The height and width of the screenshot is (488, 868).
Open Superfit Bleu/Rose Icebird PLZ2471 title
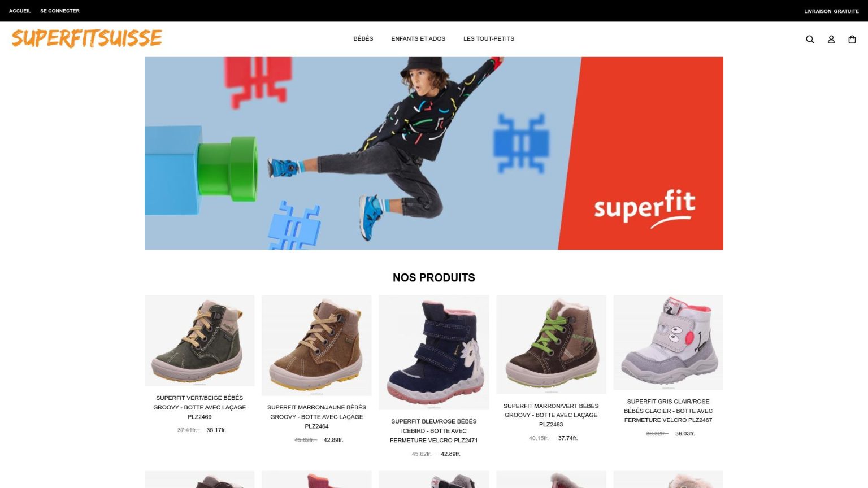pyautogui.click(x=434, y=431)
